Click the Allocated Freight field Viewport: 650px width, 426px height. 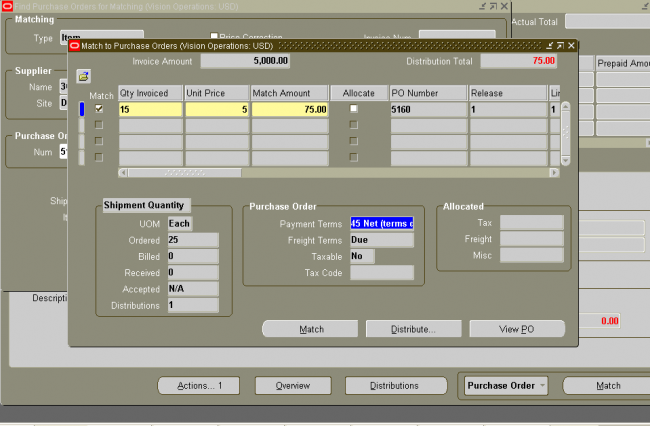click(x=532, y=239)
